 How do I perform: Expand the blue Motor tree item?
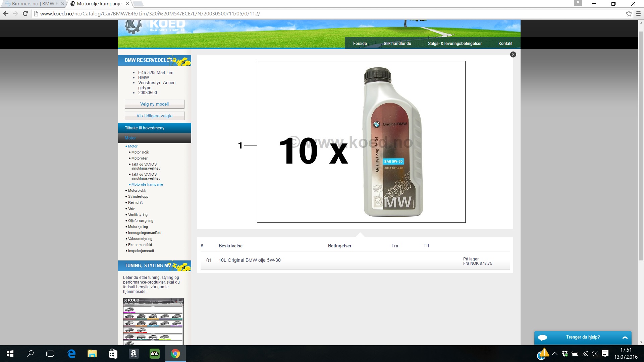132,146
